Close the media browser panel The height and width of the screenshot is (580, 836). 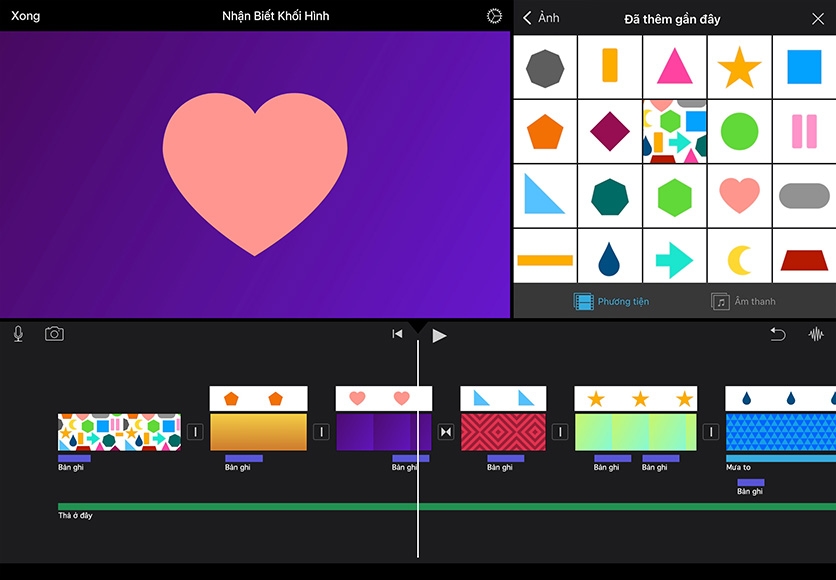click(x=817, y=18)
